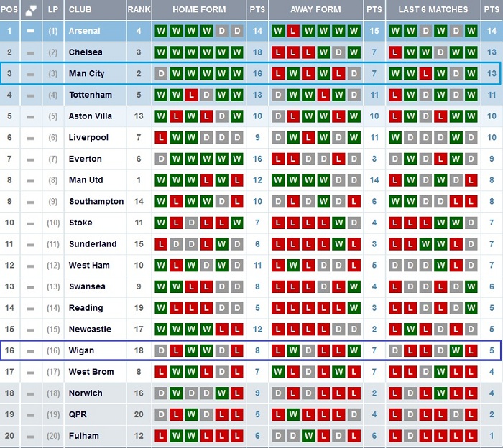Click the green W in QPR's home form
The image size is (503, 448).
(192, 414)
